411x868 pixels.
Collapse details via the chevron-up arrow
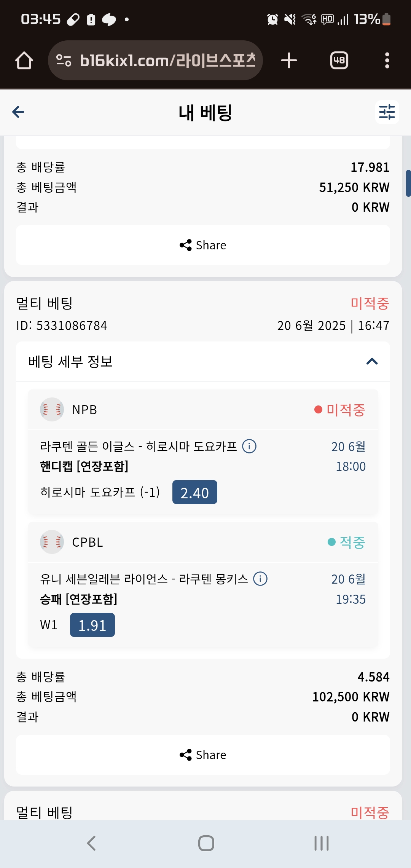pyautogui.click(x=372, y=361)
